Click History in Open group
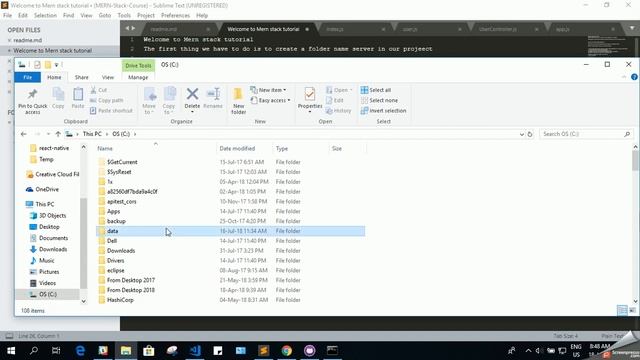The width and height of the screenshot is (640, 360). [338, 111]
